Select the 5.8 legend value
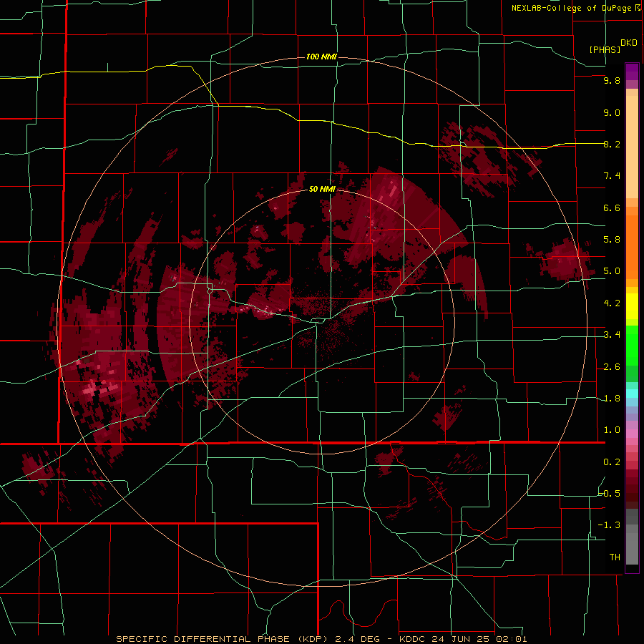The width and height of the screenshot is (644, 644). pyautogui.click(x=612, y=240)
